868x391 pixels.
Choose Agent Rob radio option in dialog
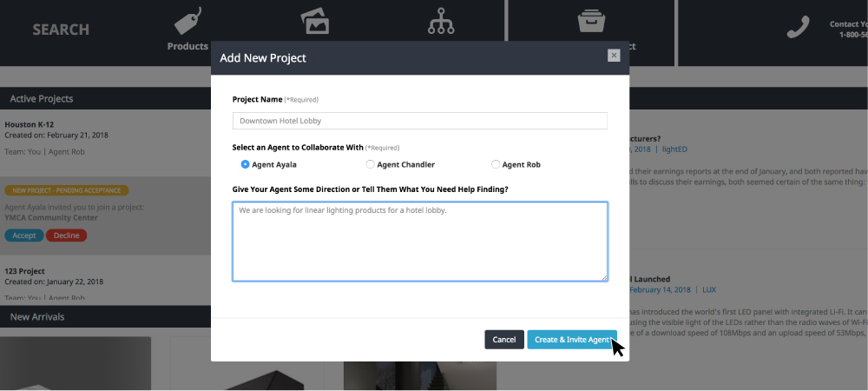click(x=496, y=164)
